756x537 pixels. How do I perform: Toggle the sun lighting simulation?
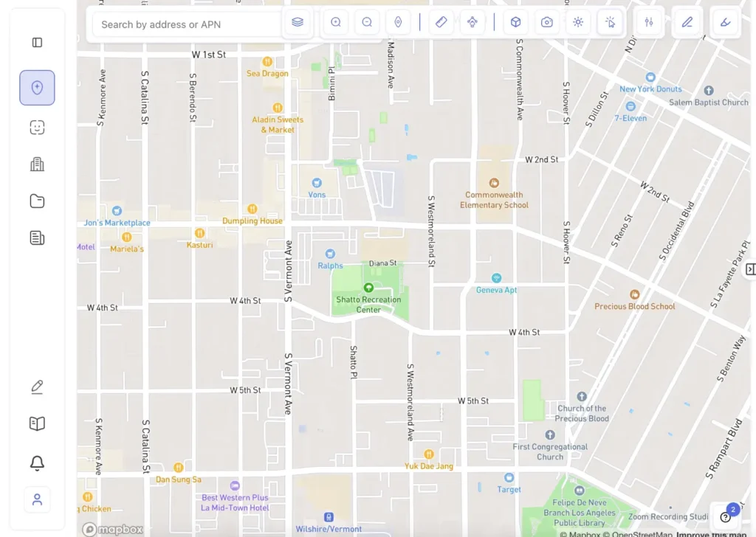pyautogui.click(x=578, y=22)
